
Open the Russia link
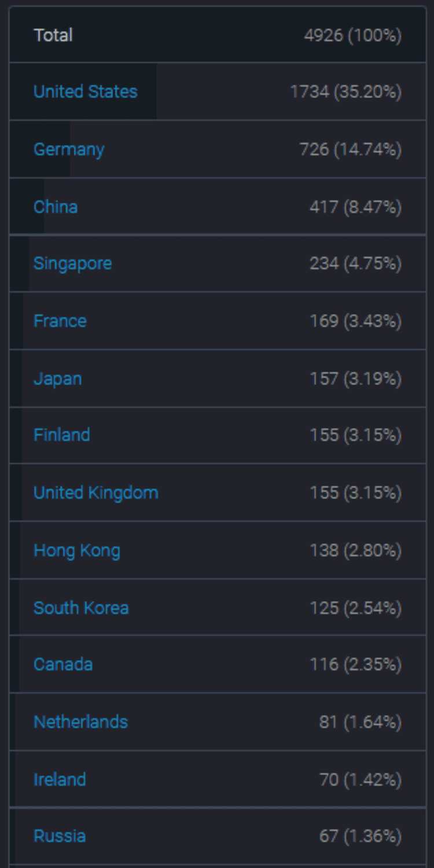tap(60, 836)
